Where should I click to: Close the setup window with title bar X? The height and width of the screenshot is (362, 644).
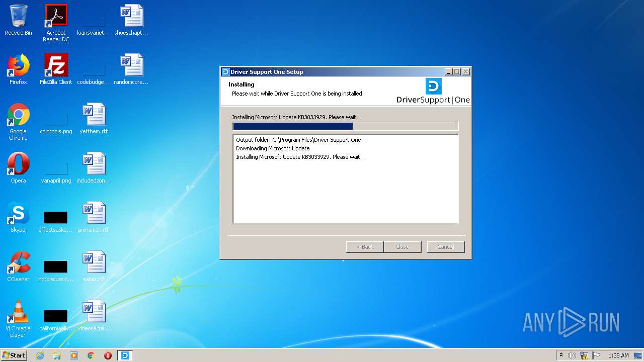[466, 72]
